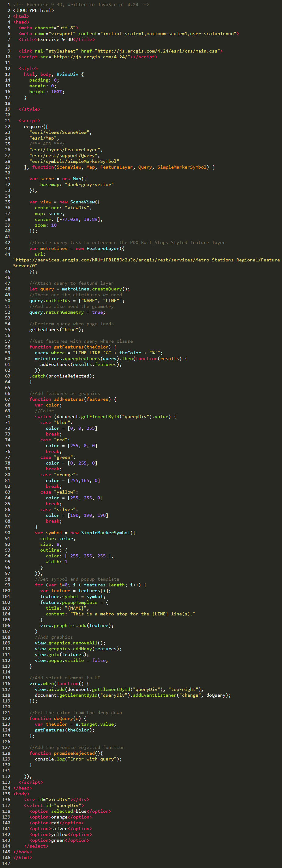Click the zoom value 10
Viewport: 282px width, 868px height.
click(x=54, y=225)
